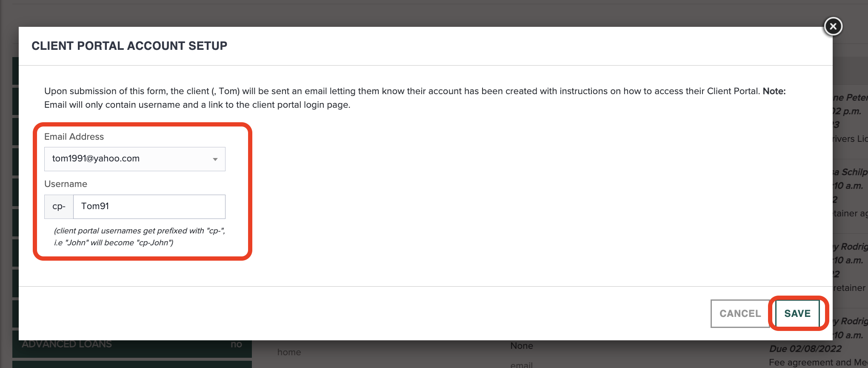Viewport: 868px width, 368px height.
Task: Edit the Username field containing Tom91
Action: click(x=149, y=207)
